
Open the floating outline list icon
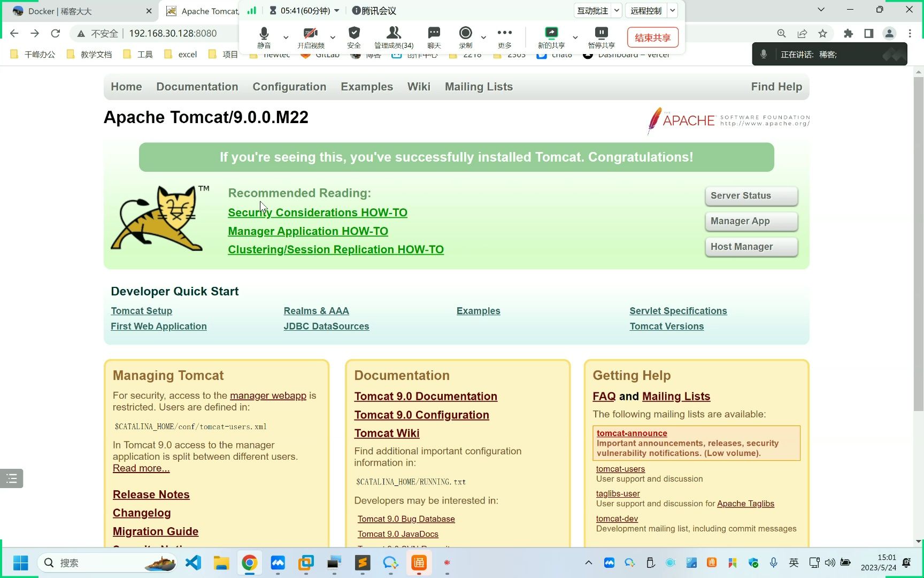[x=12, y=478]
